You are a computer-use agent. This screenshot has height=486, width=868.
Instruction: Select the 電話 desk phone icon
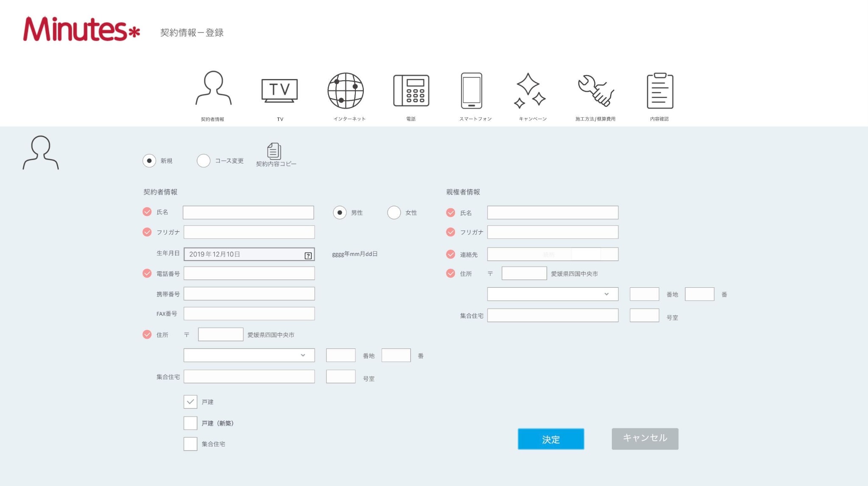point(411,90)
